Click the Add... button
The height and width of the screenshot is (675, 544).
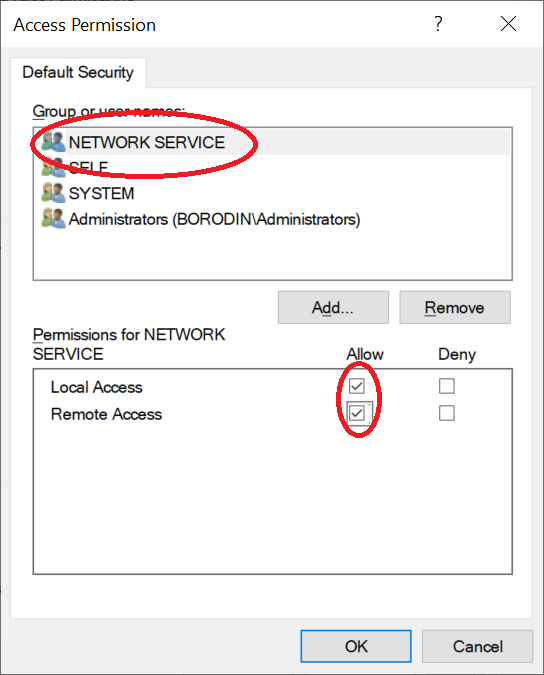pos(333,307)
